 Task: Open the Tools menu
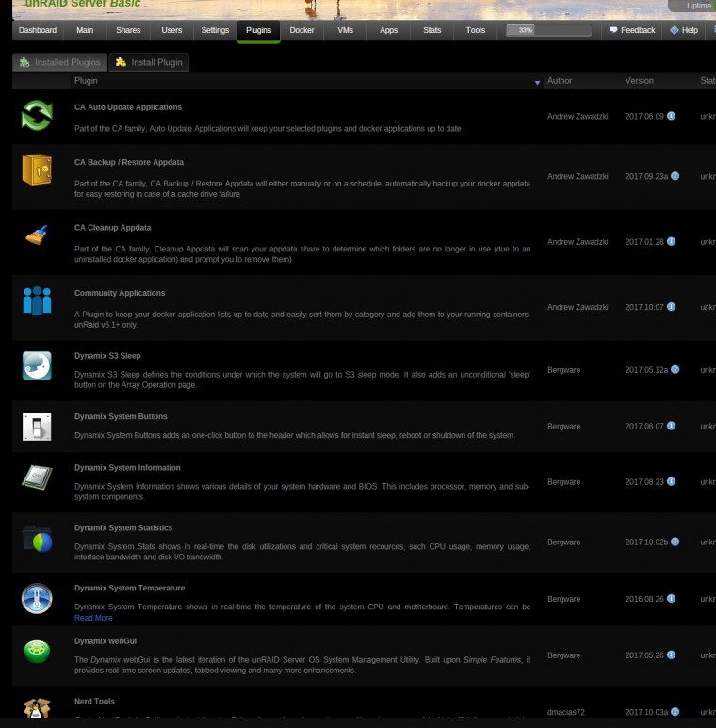[476, 30]
